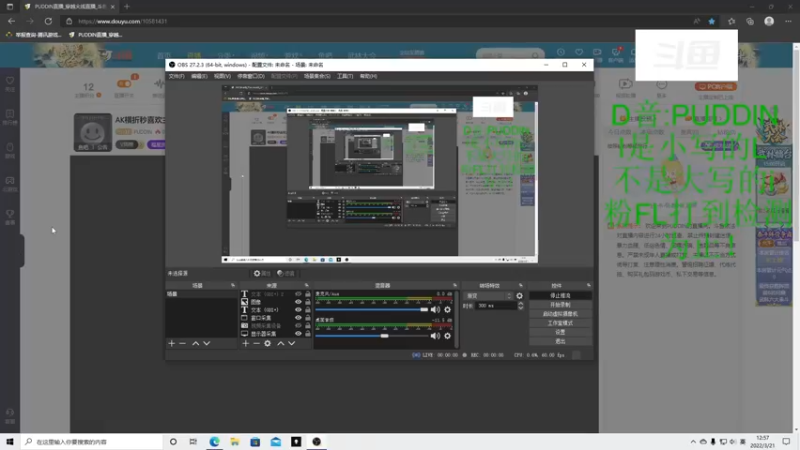800x450 pixels.
Task: Mute the desktop audio channel
Action: (435, 336)
